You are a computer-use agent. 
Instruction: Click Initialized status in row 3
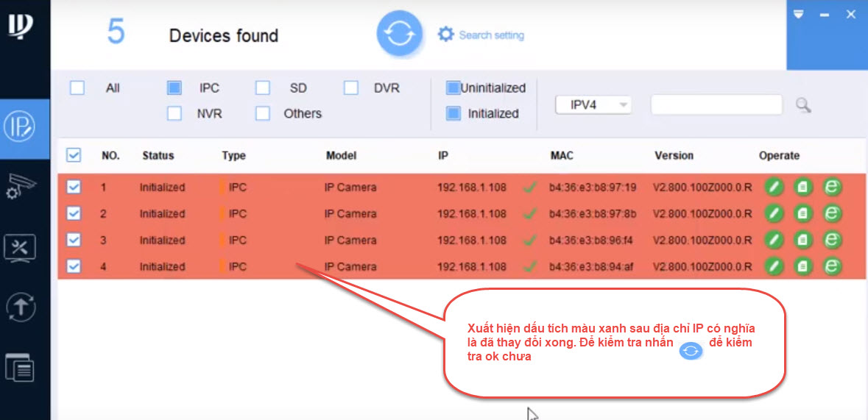[x=162, y=241]
